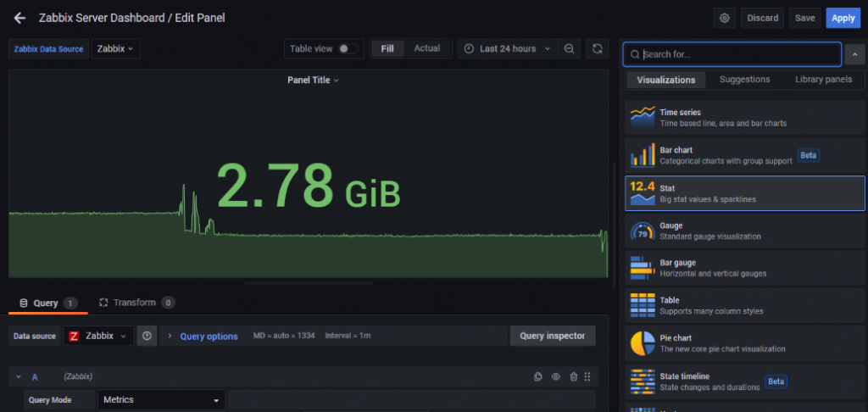The height and width of the screenshot is (412, 868).
Task: Click the Beta badge on Bar chart
Action: pos(808,155)
